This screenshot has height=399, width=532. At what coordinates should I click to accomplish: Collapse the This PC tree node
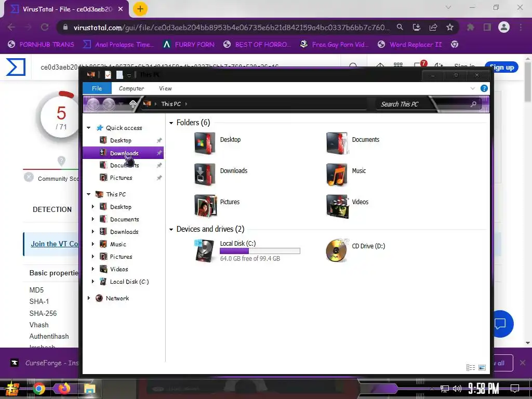(x=88, y=194)
